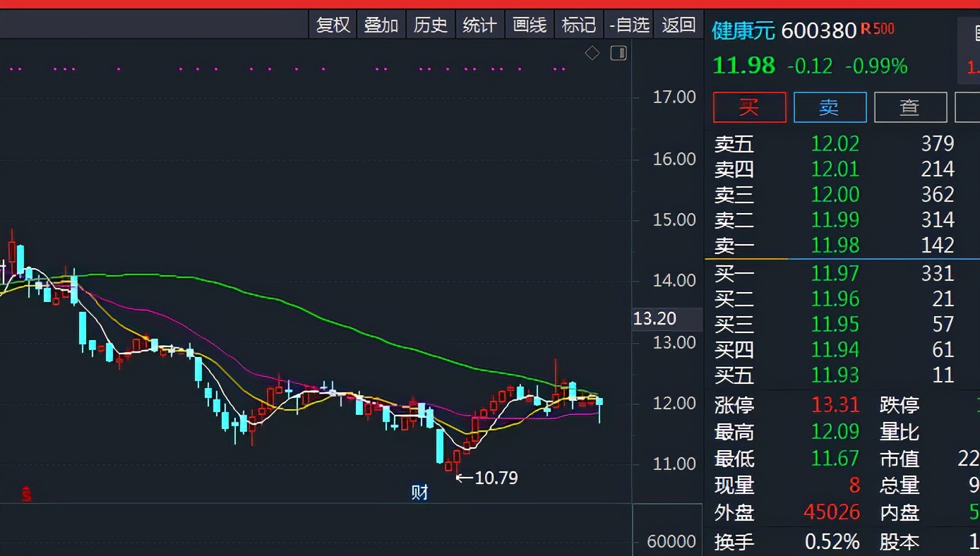
Task: Select 叠加 overlay in chart toolbar
Action: click(x=381, y=25)
